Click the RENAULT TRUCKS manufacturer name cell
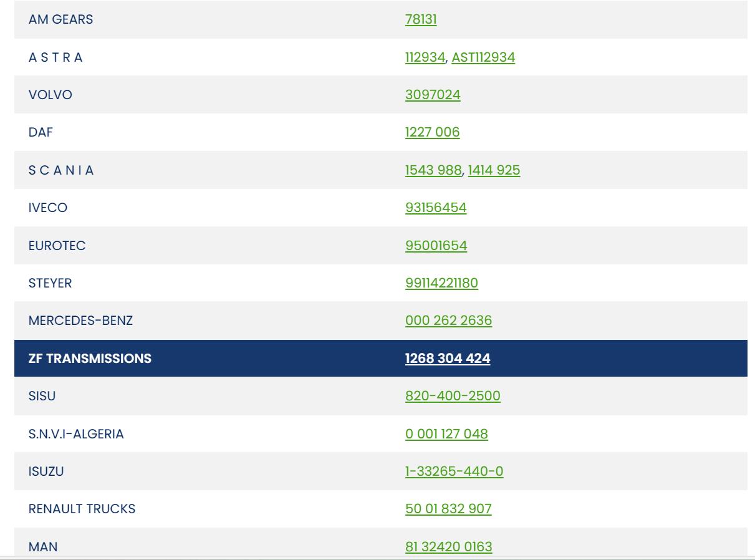755x560 pixels. point(82,509)
